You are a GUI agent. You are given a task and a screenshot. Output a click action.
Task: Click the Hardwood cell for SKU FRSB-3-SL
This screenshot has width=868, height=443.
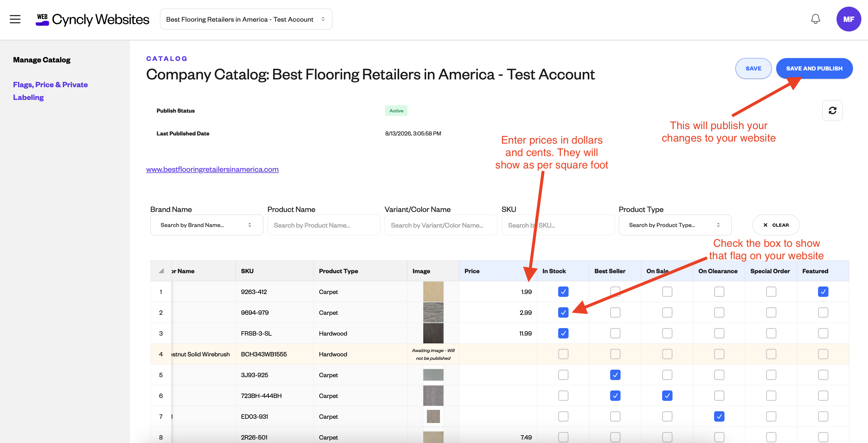pos(360,333)
